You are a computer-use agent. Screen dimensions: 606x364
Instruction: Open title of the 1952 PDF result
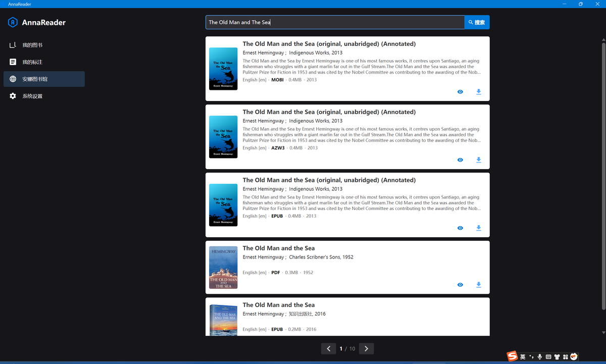tap(279, 248)
